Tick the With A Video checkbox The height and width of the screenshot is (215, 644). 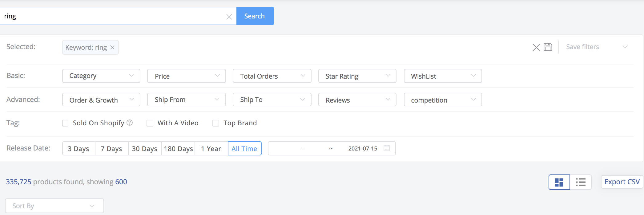tap(150, 123)
